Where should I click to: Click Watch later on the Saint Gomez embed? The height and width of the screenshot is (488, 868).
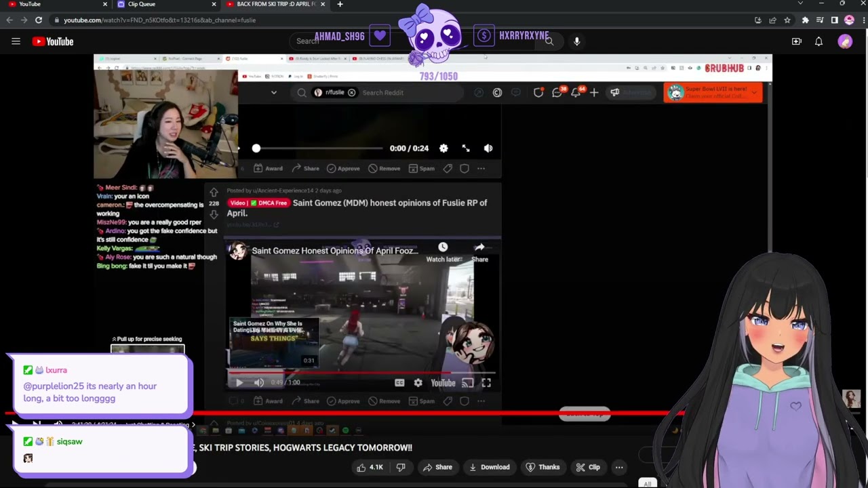[x=443, y=252]
